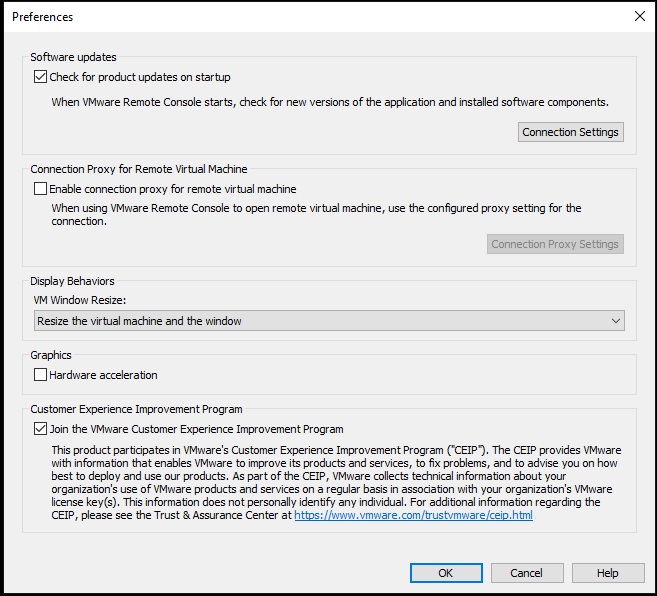Click the Display Behaviors group heading
The width and height of the screenshot is (657, 596).
pyautogui.click(x=72, y=281)
